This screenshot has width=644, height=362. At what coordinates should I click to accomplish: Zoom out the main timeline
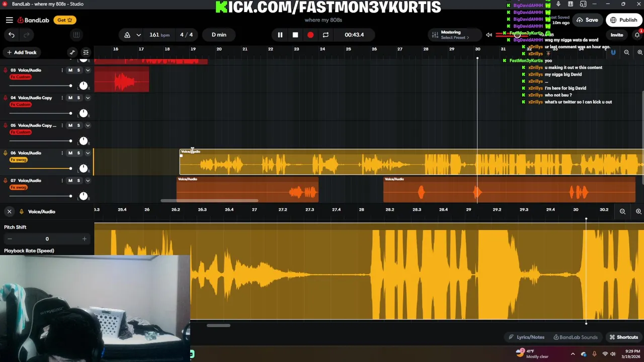pyautogui.click(x=626, y=52)
